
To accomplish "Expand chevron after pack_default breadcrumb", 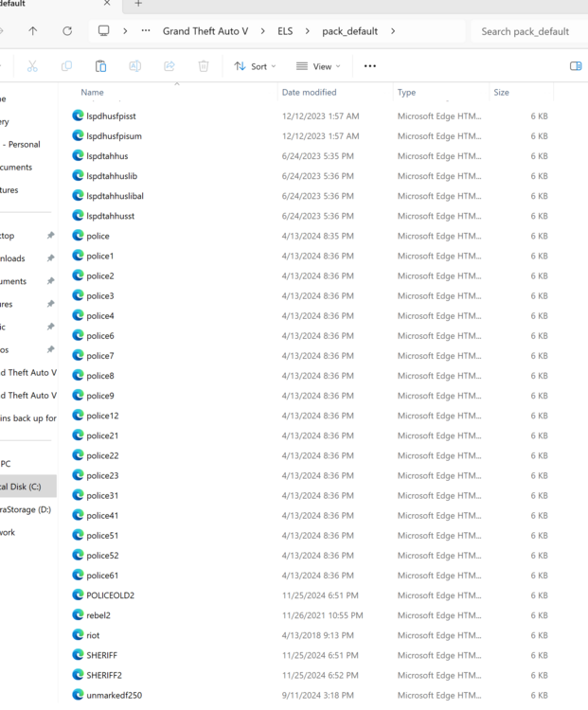I will [x=393, y=31].
